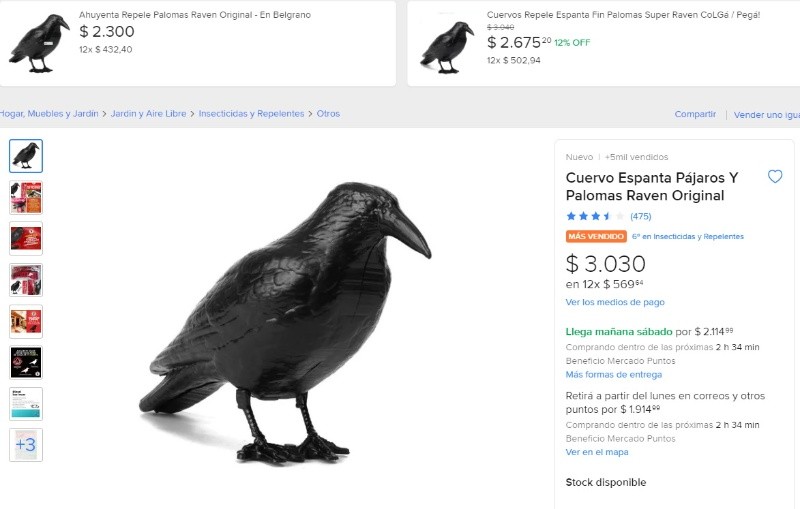
Task: Open the 475 reviews count link
Action: 640,216
